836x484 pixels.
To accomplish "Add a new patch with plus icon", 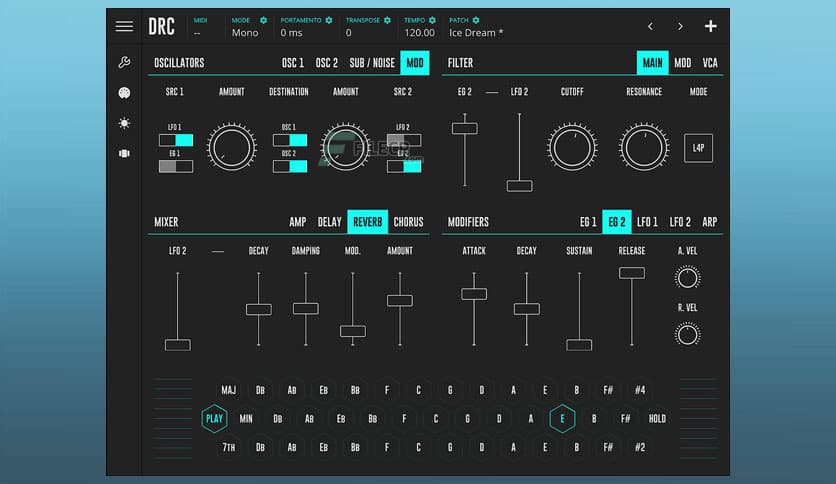I will (x=710, y=26).
